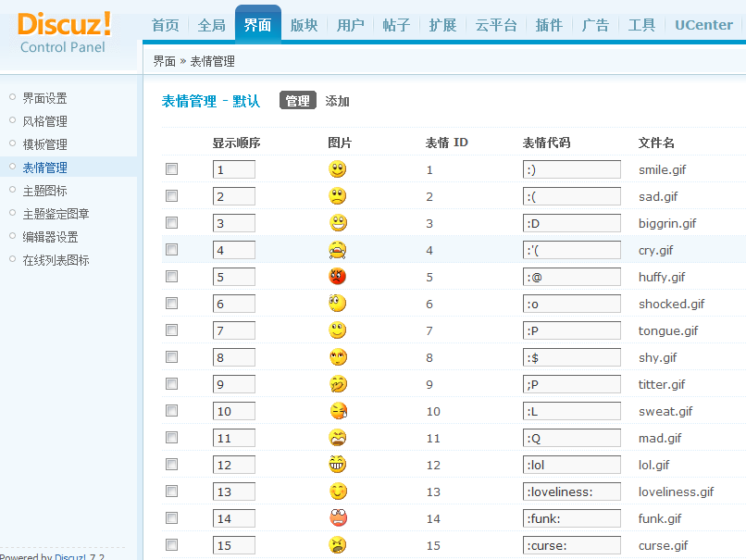Open the UCenter navigation tab
Image resolution: width=746 pixels, height=560 pixels.
[703, 25]
